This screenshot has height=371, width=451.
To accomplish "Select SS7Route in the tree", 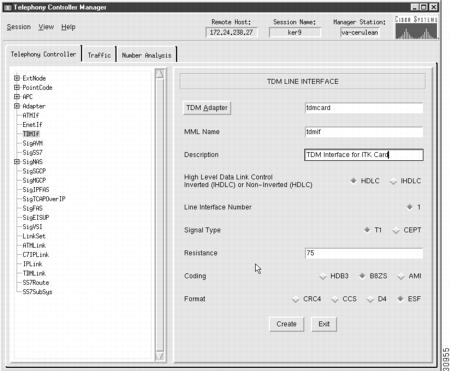I will (36, 283).
